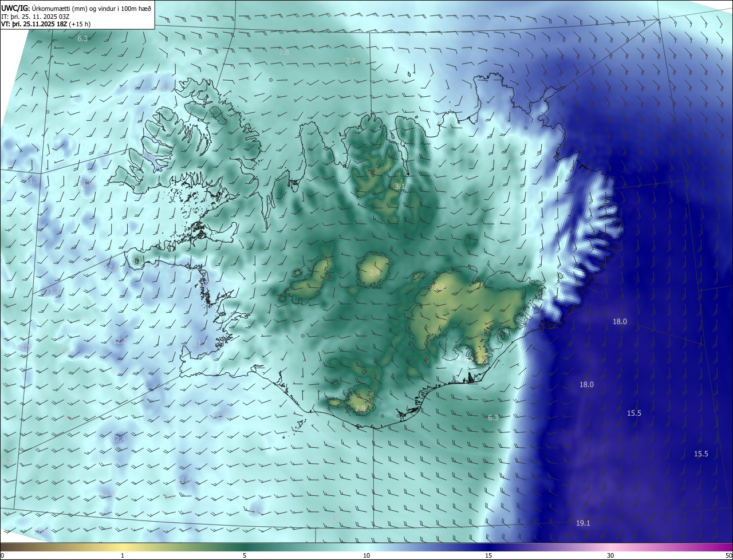
Task: Click the "VT: þri. 25.11.2025 18Z (+15 h)" line
Action: (46, 24)
